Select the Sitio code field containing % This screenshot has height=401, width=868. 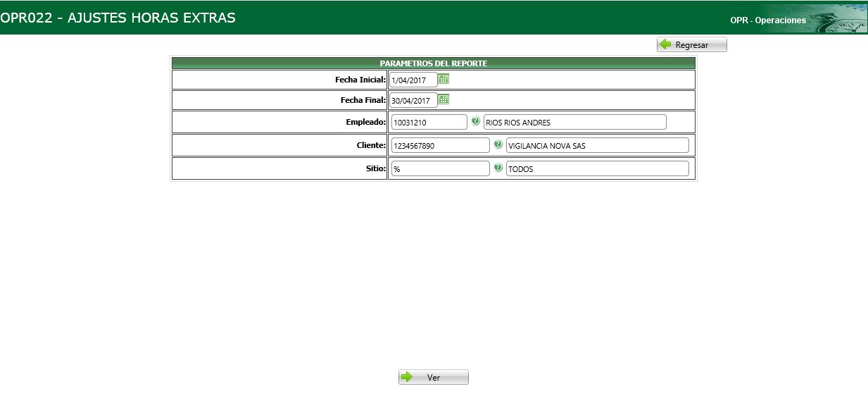click(440, 169)
